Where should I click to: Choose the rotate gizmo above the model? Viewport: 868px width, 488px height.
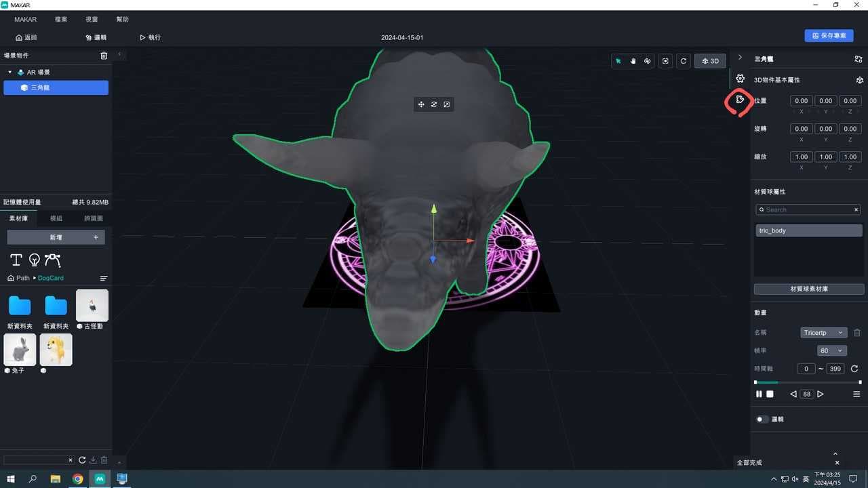434,104
